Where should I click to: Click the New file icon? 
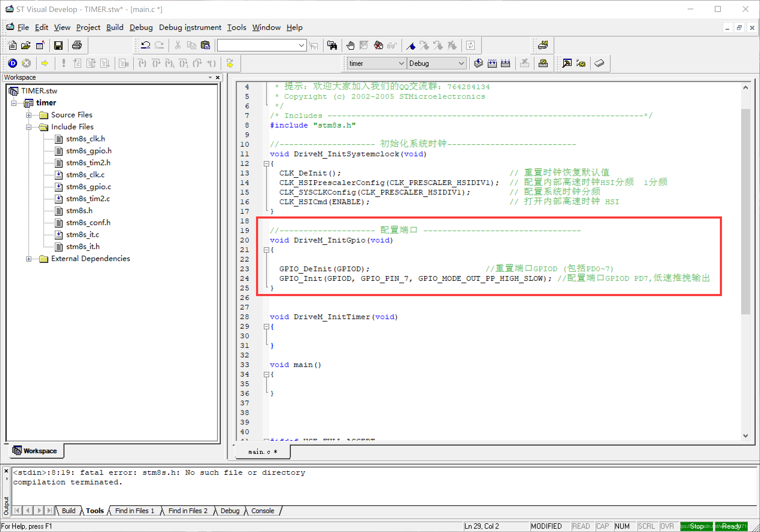12,45
